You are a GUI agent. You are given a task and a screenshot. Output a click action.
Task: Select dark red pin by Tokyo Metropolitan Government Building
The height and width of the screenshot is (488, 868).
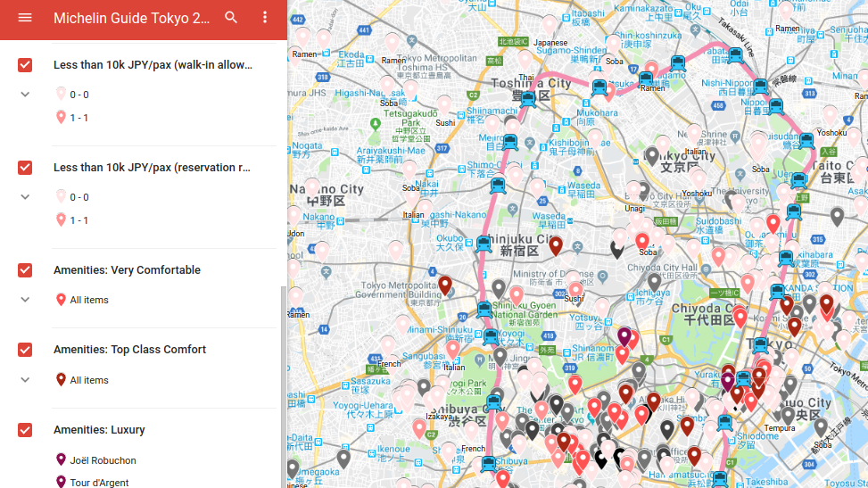[445, 285]
